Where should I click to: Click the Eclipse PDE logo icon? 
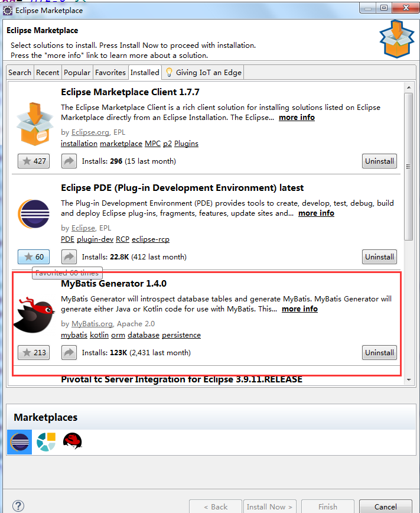[x=34, y=213]
